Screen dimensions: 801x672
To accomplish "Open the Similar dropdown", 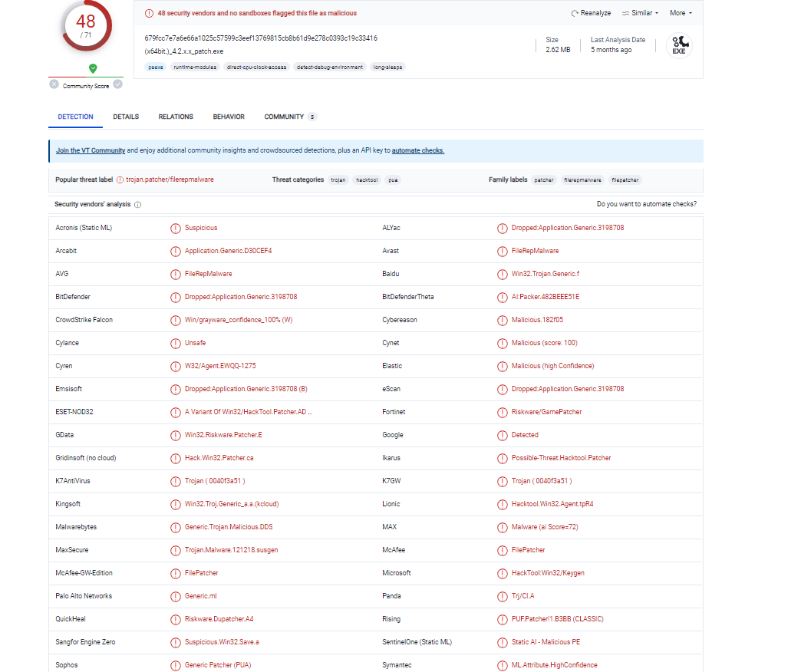I will pyautogui.click(x=640, y=13).
